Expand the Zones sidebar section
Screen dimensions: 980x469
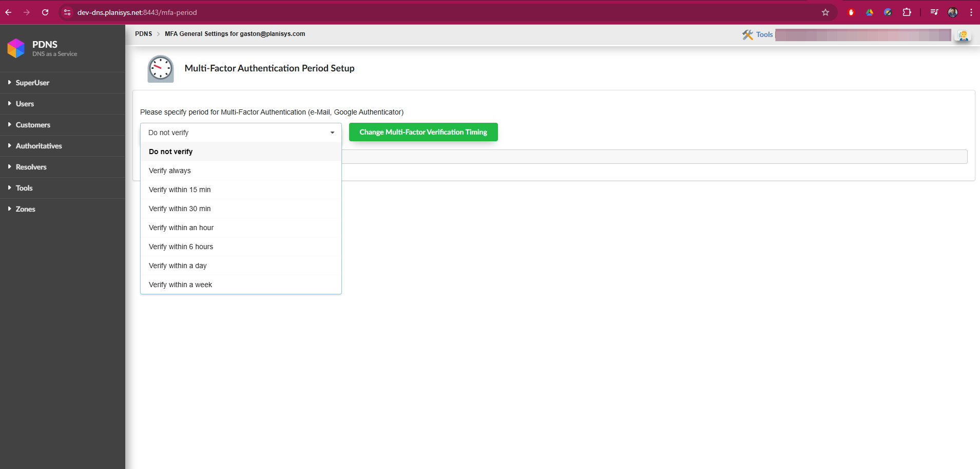(x=25, y=209)
